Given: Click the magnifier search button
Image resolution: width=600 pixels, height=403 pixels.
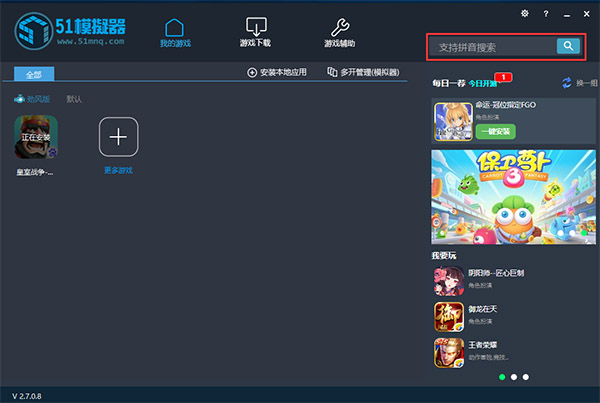Looking at the screenshot, I should (568, 46).
